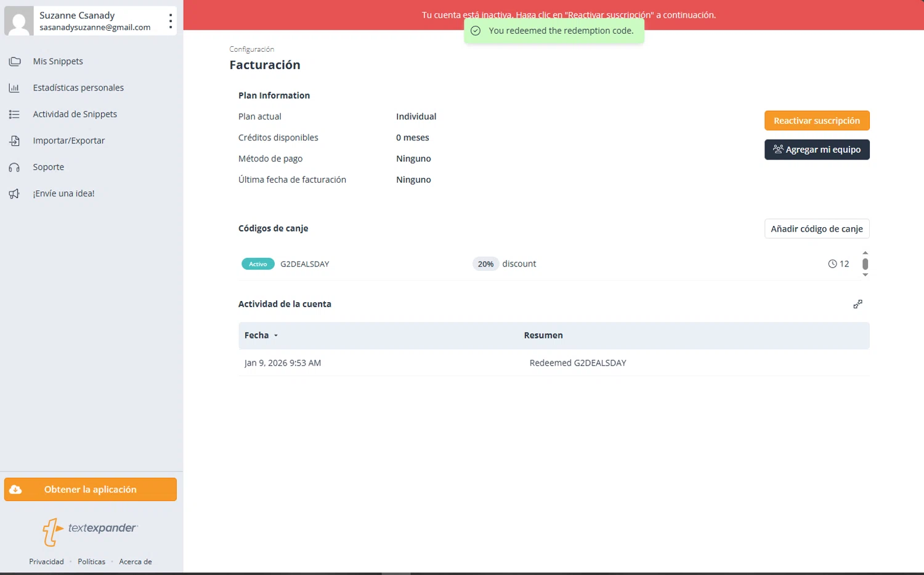Click Obtener la aplicación button

tap(91, 489)
